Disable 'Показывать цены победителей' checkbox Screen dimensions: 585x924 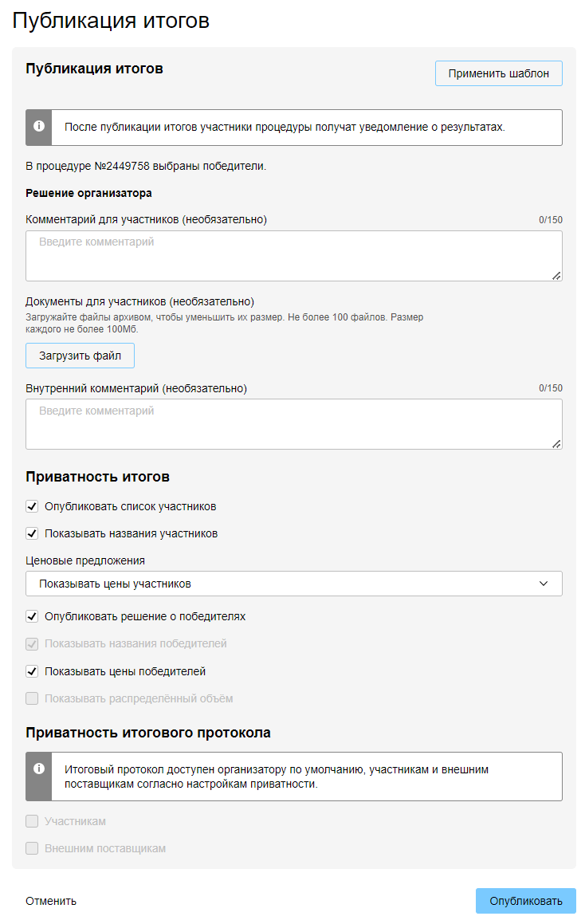coord(32,671)
